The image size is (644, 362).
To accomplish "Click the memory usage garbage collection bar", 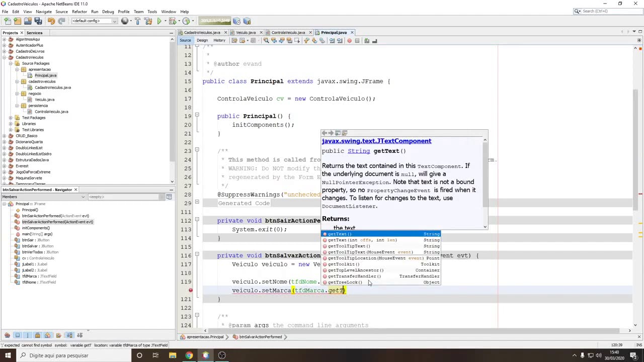I will tap(214, 21).
